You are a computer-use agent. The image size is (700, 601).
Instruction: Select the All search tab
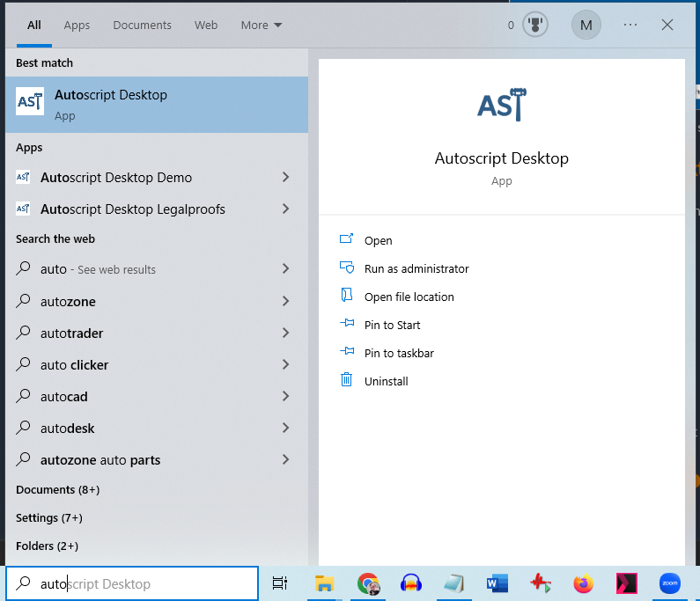[x=34, y=25]
